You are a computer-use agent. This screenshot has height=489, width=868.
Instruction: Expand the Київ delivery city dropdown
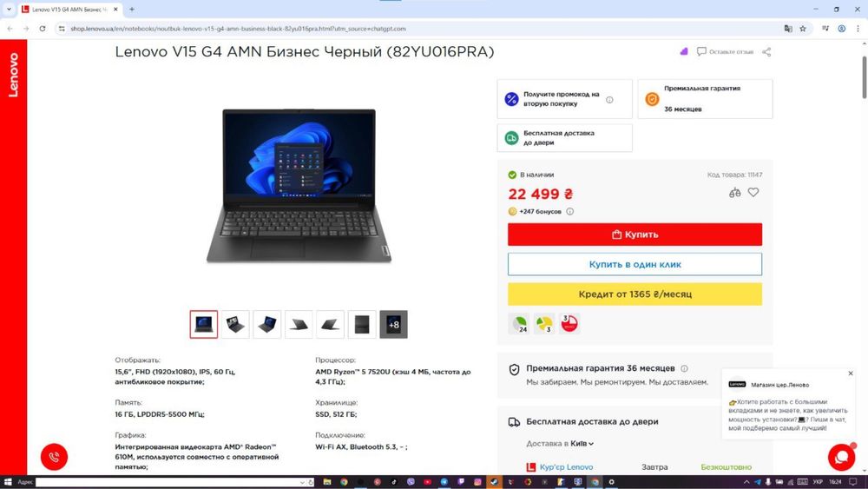(x=582, y=444)
